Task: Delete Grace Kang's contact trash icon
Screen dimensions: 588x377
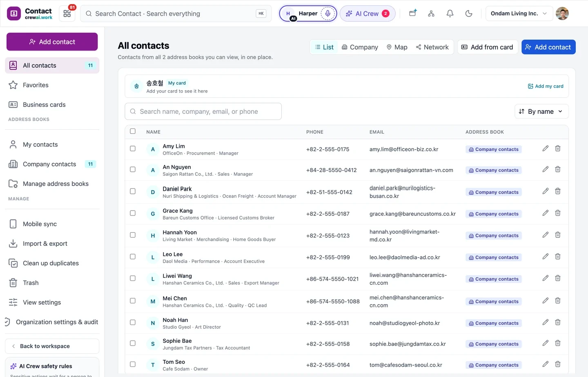Action: pos(558,213)
